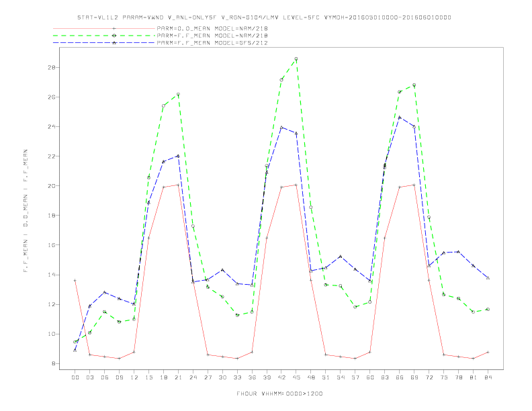Click x-axis tick label 60
The width and height of the screenshot is (532, 411).
(370, 377)
